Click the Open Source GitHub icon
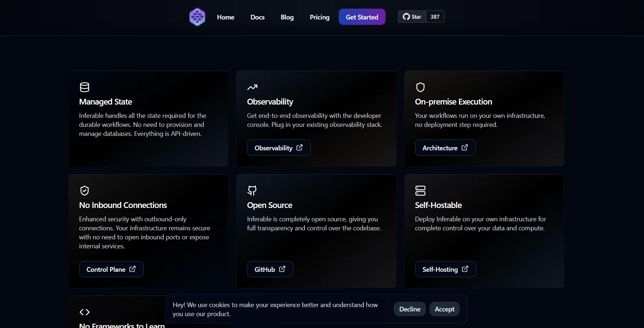This screenshot has width=644, height=328. [252, 191]
